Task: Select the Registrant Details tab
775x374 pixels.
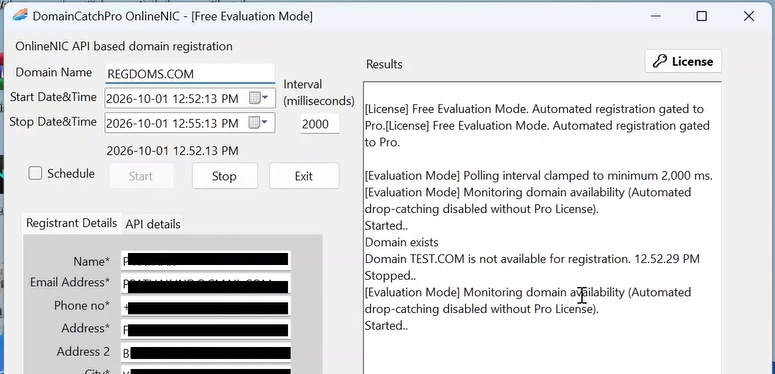Action: [x=72, y=223]
